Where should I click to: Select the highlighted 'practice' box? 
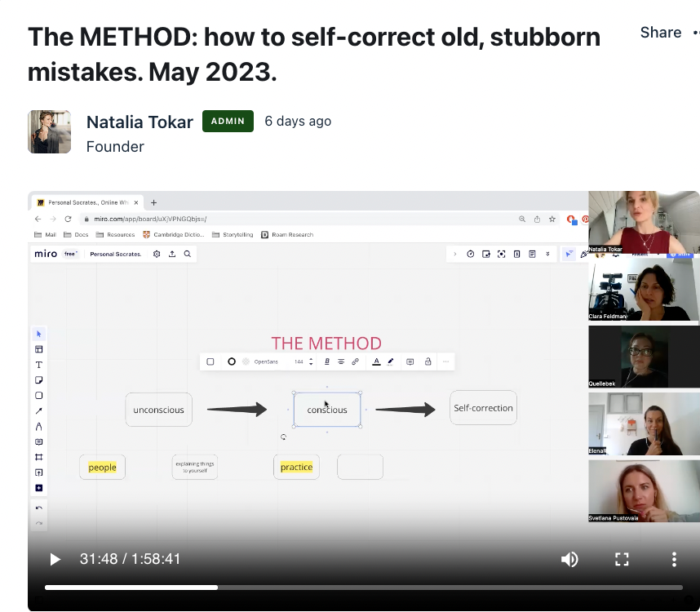tap(296, 467)
